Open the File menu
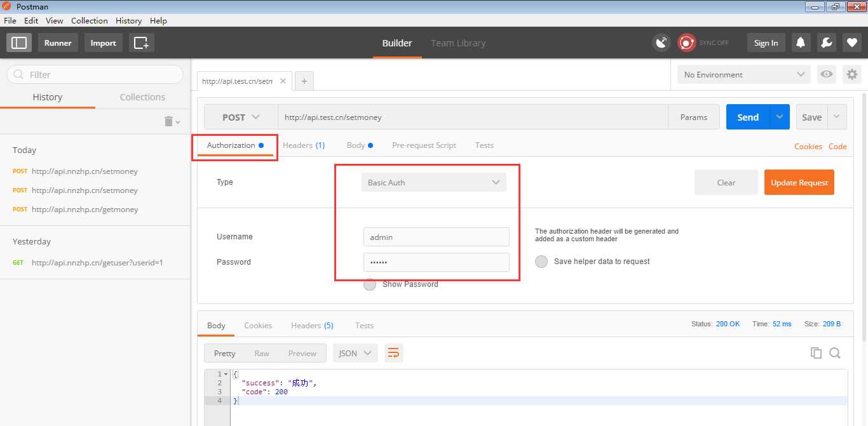This screenshot has height=426, width=868. [x=10, y=20]
